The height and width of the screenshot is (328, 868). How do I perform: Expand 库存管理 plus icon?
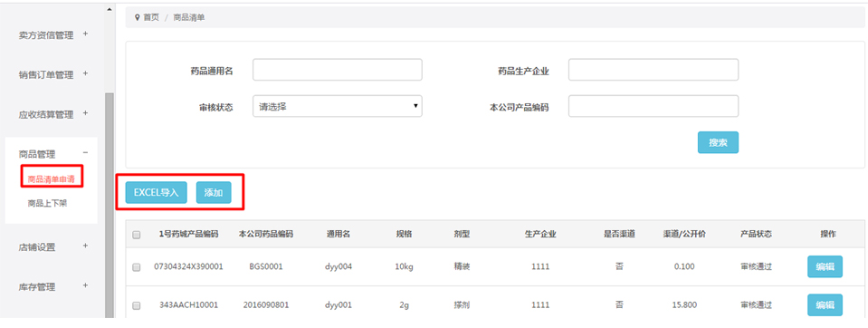point(85,285)
